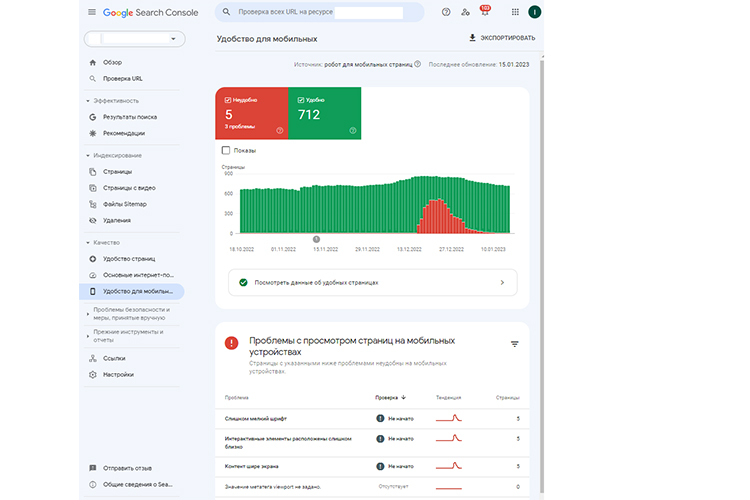Open the Контент шире экрана issue row
The height and width of the screenshot is (500, 750).
point(372,467)
